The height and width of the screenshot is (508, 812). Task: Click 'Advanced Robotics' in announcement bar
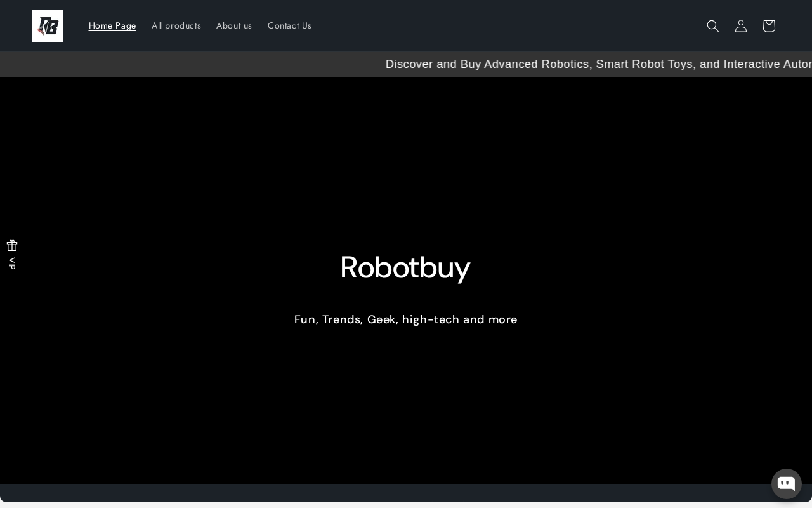[537, 64]
